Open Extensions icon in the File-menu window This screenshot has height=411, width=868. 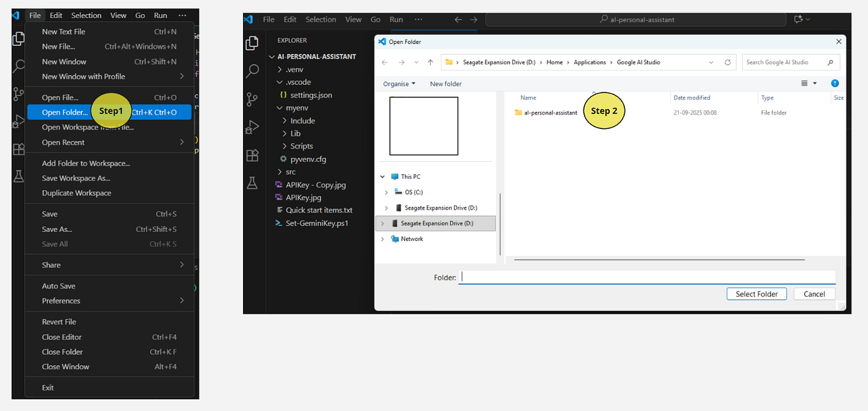18,149
